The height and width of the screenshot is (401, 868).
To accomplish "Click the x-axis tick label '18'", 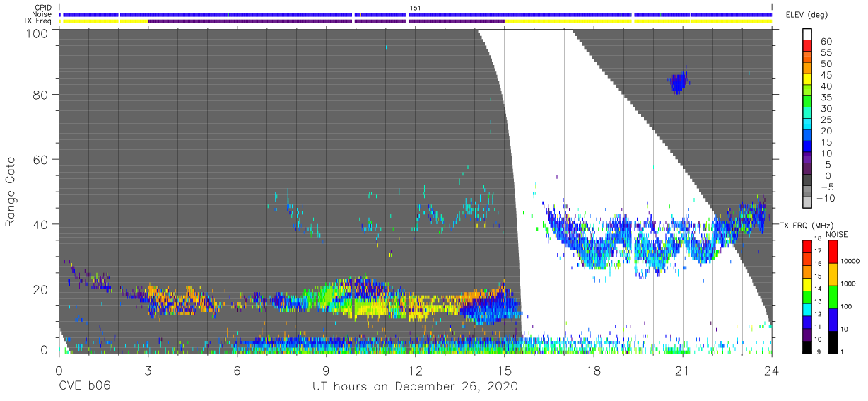I will [x=593, y=371].
